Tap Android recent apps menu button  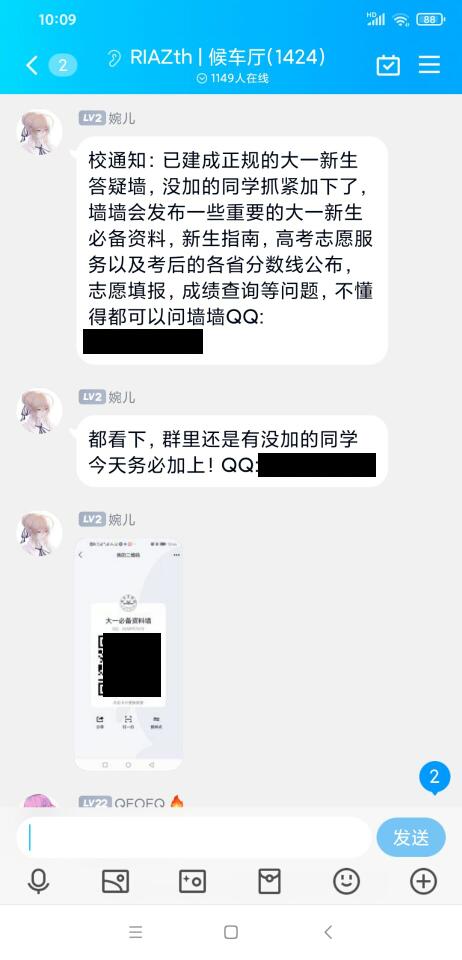pos(135,932)
